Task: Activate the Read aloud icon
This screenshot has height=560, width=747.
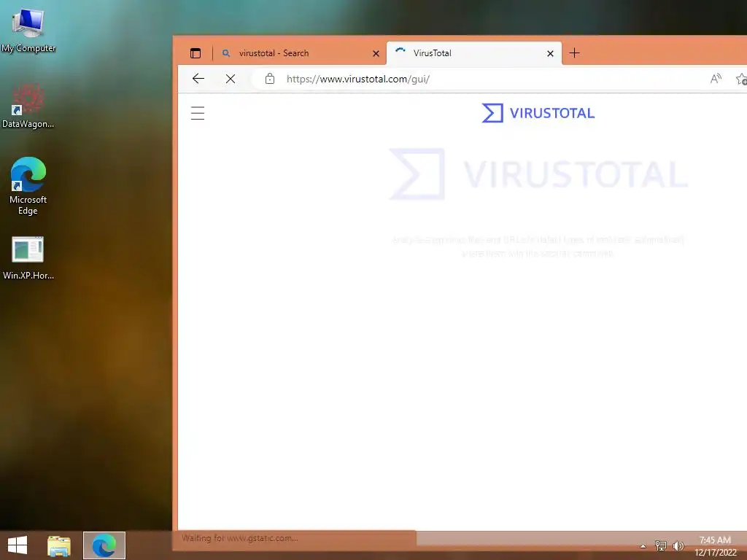Action: (716, 79)
